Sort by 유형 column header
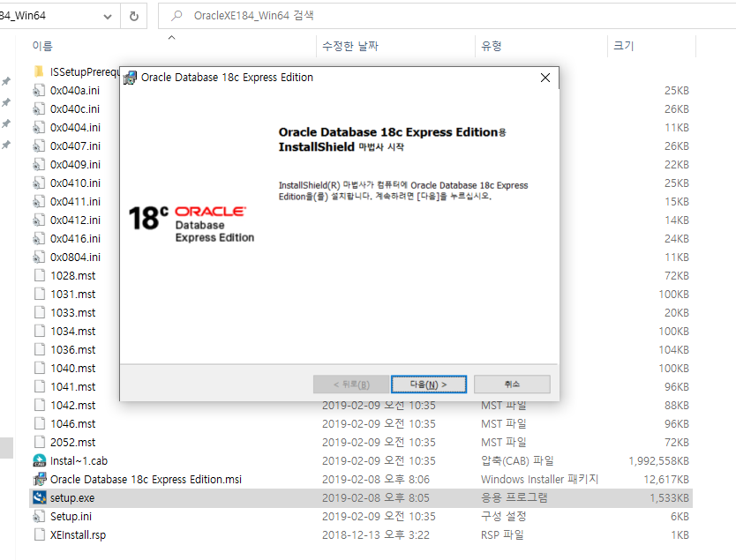Image resolution: width=736 pixels, height=560 pixels. 492,46
